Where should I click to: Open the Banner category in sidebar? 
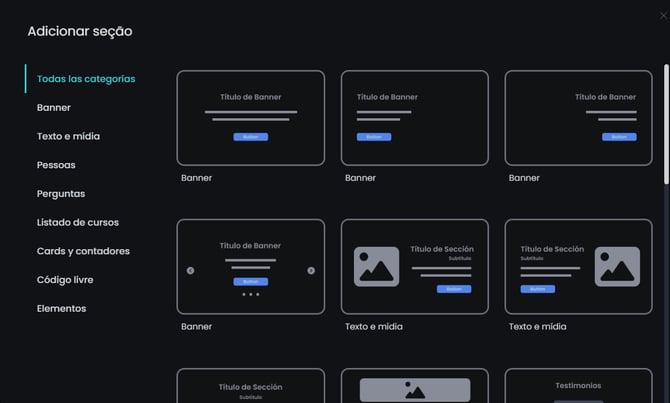tap(54, 108)
